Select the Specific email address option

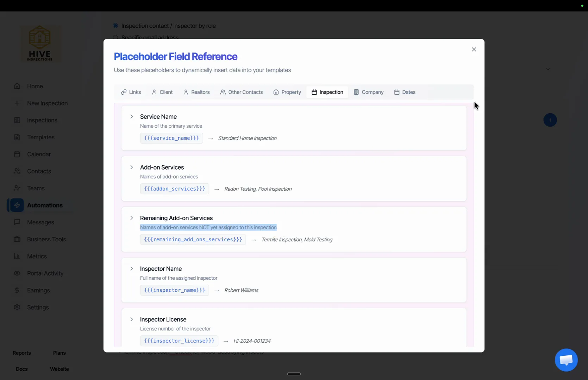pos(115,38)
